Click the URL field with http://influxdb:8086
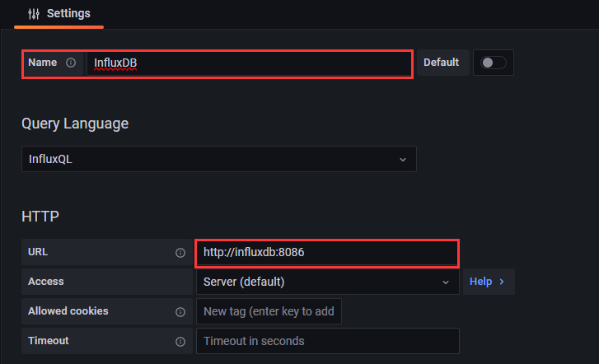Screen dimensions: 599x364 tap(326, 253)
